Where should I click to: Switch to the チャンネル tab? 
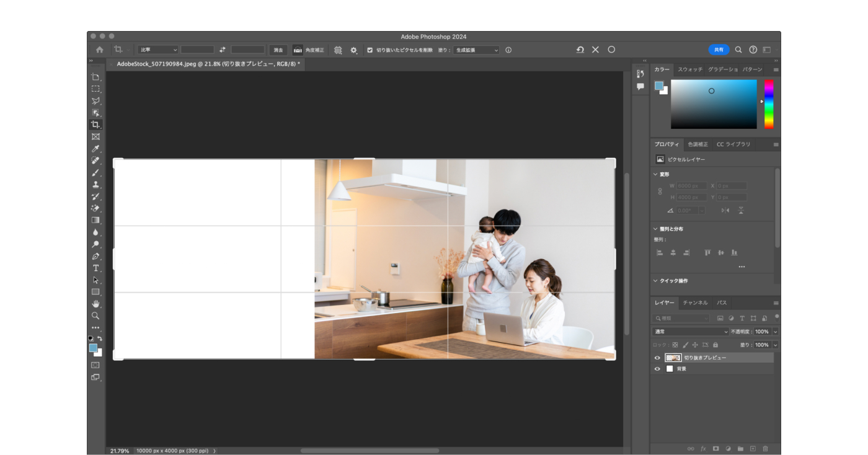(x=695, y=303)
